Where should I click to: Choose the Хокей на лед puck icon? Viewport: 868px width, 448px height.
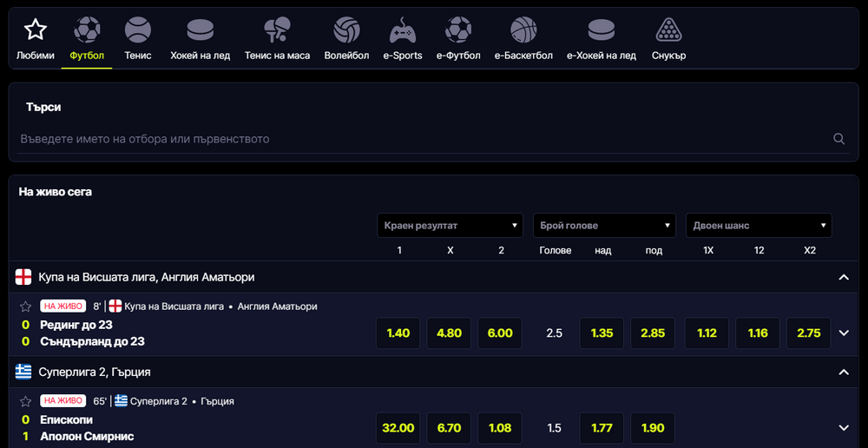point(200,30)
